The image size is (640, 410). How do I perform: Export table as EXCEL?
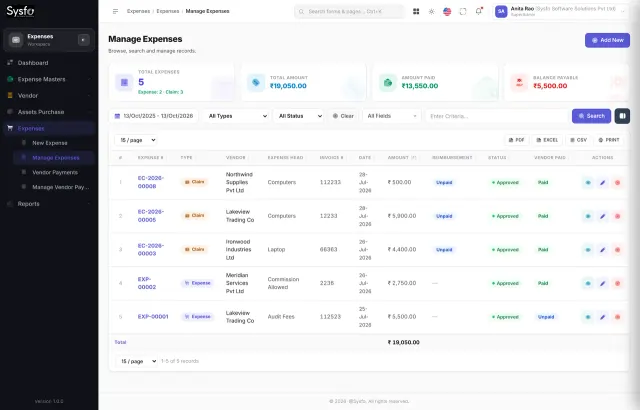547,140
